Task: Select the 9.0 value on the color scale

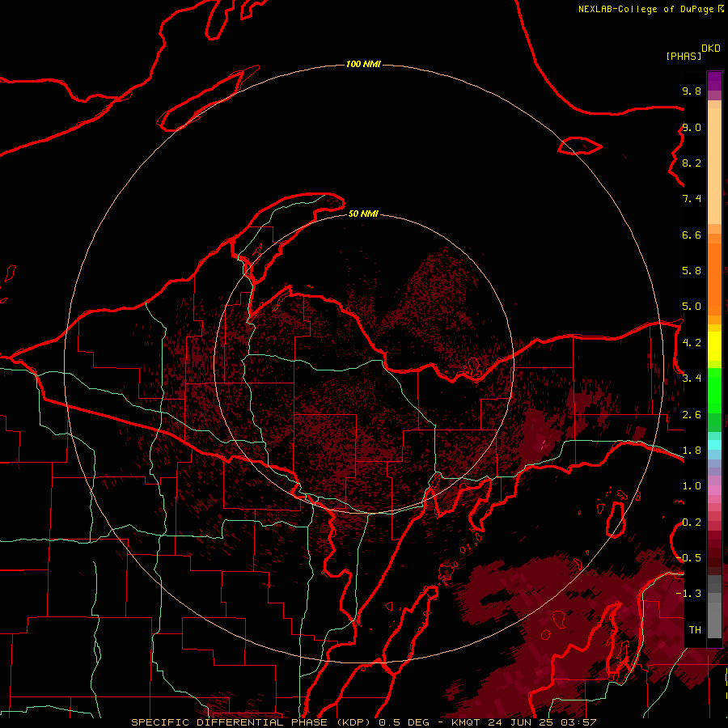Action: (692, 127)
